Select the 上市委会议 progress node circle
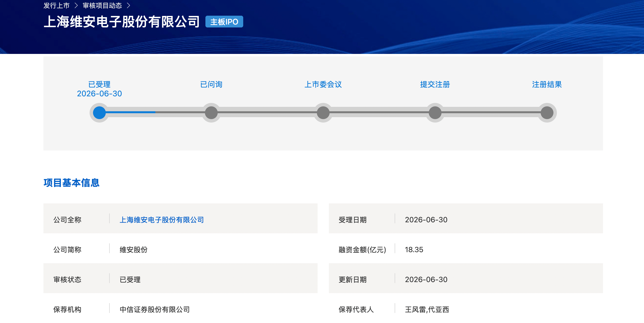The image size is (644, 323). tap(323, 112)
